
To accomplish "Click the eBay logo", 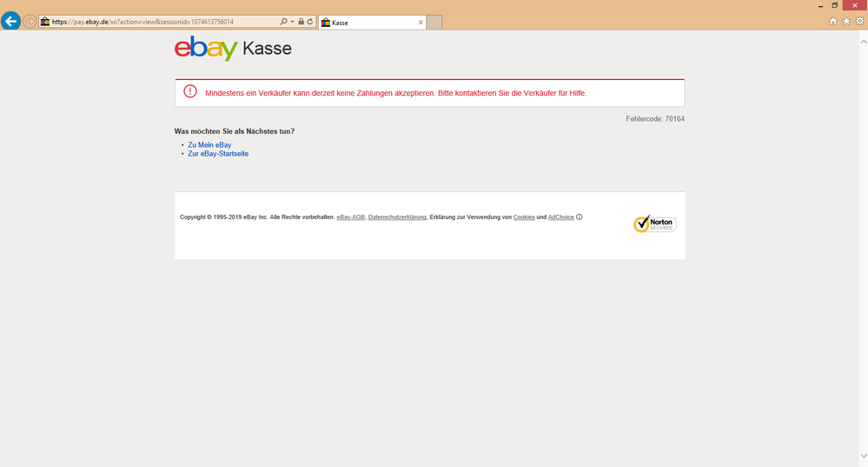I will click(x=206, y=48).
